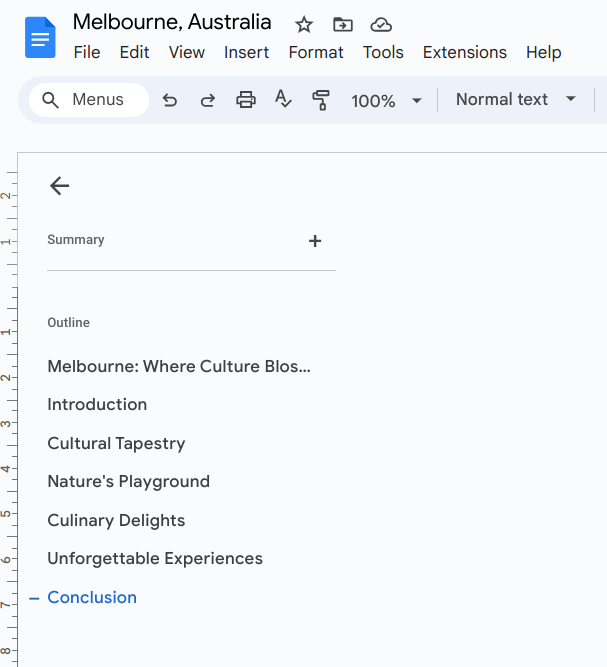Click the move to folder icon
Image resolution: width=607 pixels, height=667 pixels.
pos(342,25)
